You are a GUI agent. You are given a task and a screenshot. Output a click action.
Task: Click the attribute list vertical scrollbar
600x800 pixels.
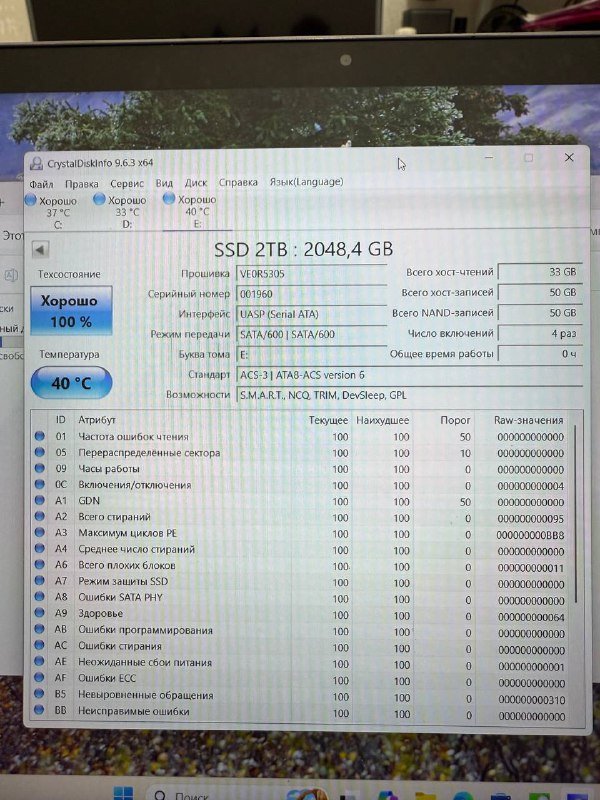[x=576, y=513]
